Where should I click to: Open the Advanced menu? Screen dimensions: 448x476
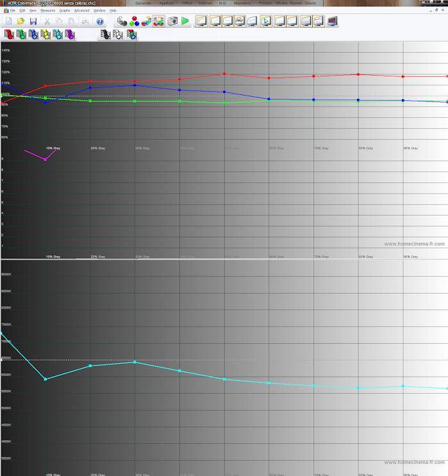pyautogui.click(x=82, y=10)
